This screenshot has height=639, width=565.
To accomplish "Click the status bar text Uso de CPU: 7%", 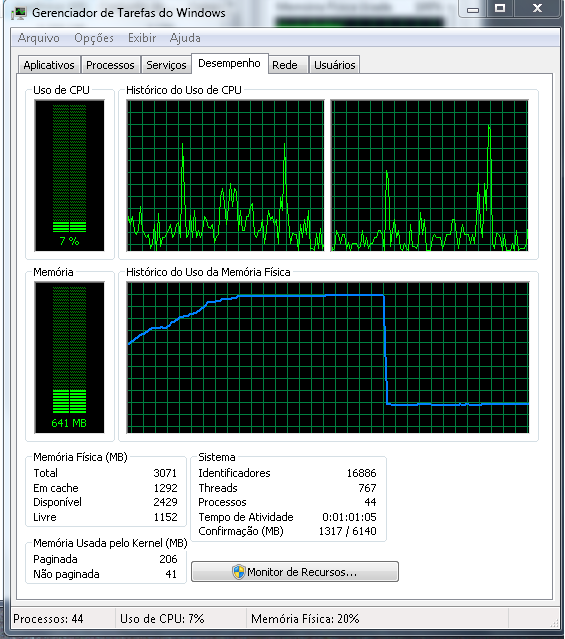I will tap(162, 619).
